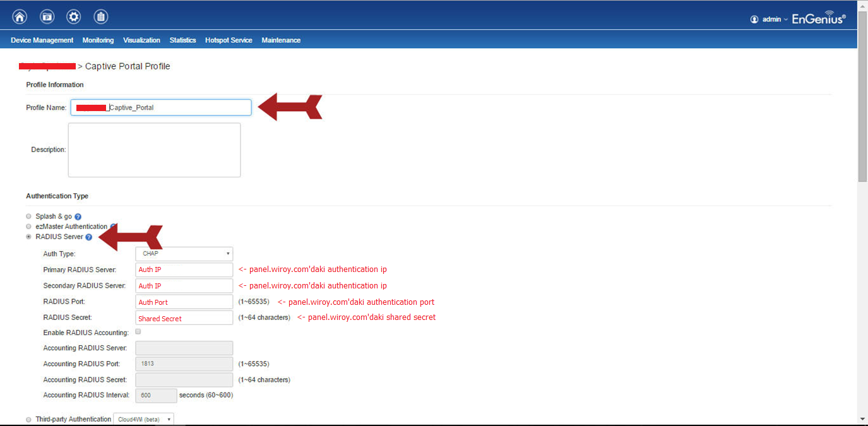Click the clipboard icon in the header
Screen dimensions: 868x426
[x=100, y=17]
